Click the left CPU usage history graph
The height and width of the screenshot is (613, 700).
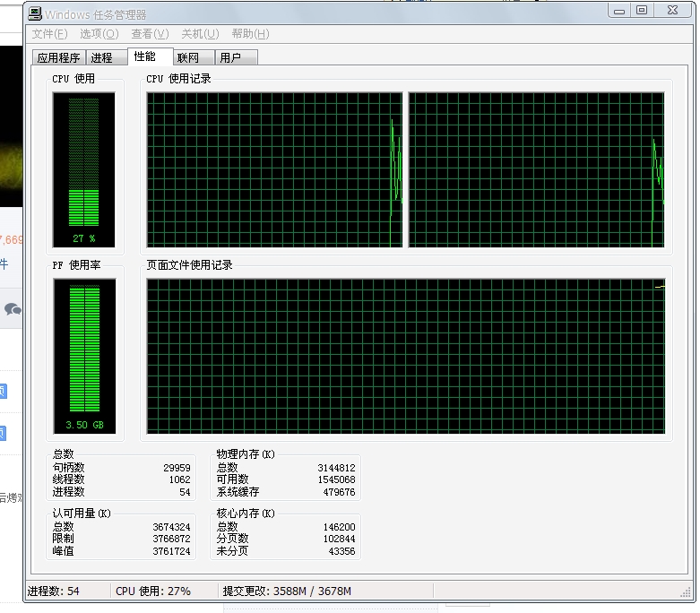274,169
